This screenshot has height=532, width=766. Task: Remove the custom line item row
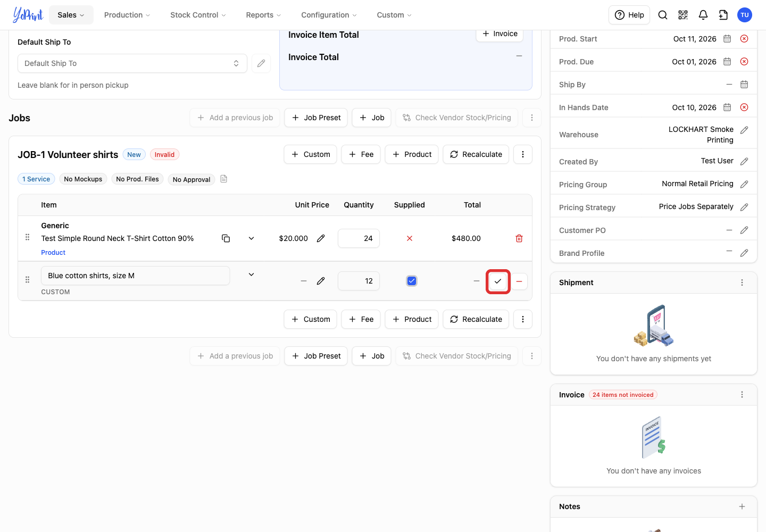pyautogui.click(x=519, y=281)
